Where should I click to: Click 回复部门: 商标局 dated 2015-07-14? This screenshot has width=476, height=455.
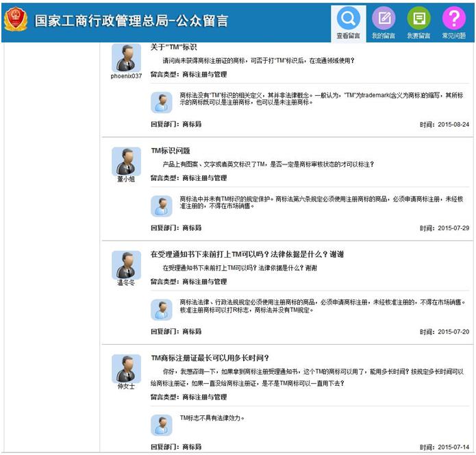pyautogui.click(x=176, y=447)
